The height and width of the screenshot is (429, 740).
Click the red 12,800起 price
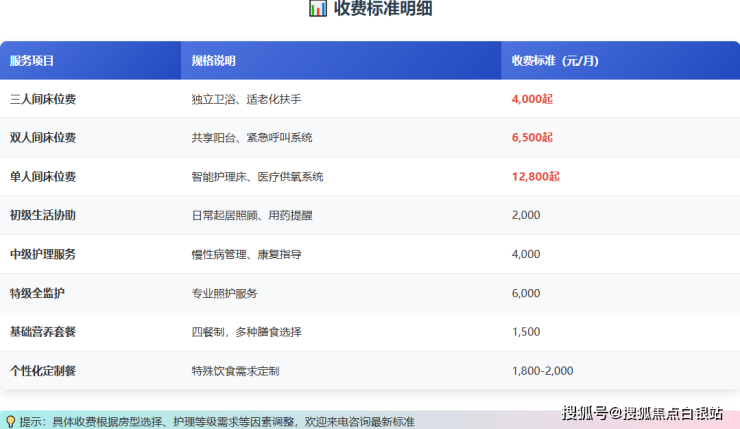point(535,176)
